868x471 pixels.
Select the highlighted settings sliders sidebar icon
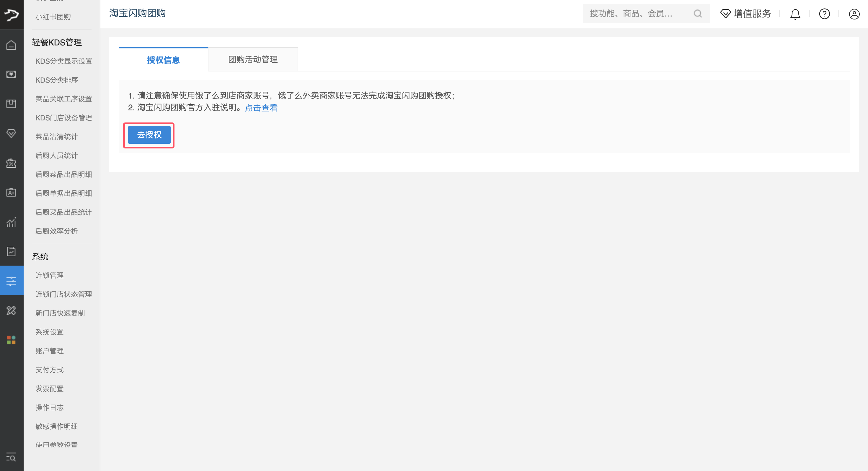tap(12, 281)
